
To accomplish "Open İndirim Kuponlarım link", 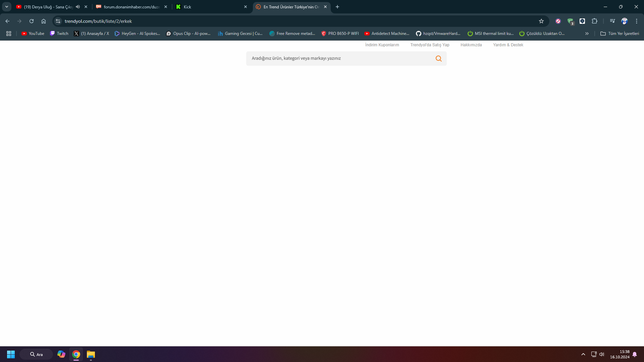I will [382, 45].
